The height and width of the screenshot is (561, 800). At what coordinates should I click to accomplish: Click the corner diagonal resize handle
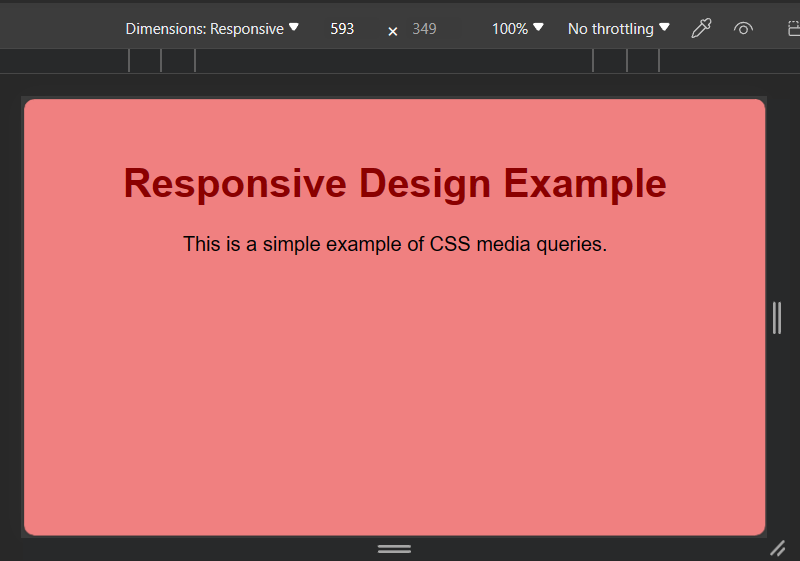pos(778,549)
